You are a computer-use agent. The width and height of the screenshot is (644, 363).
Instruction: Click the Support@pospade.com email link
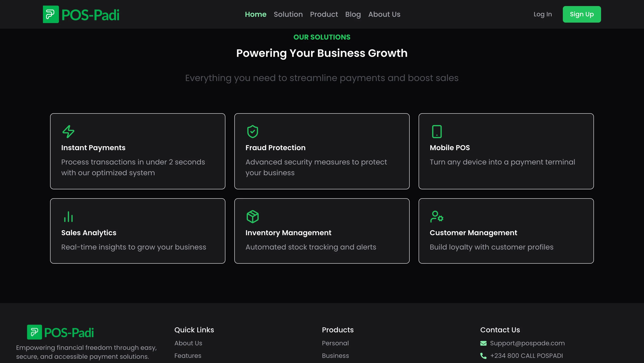coord(527,343)
